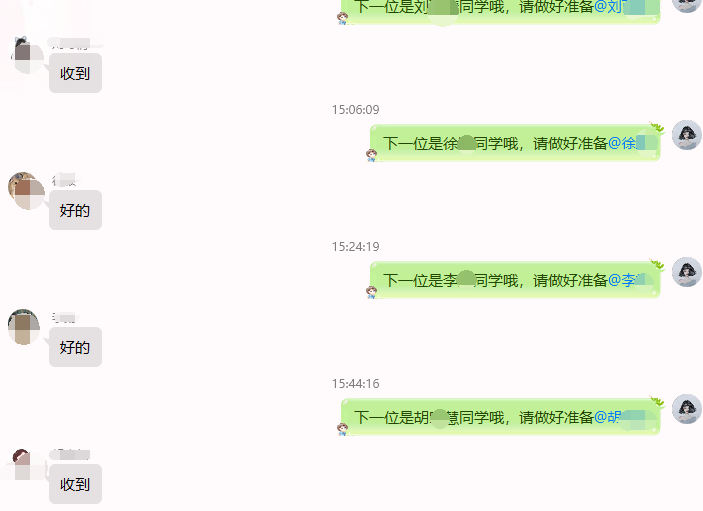703x511 pixels.
Task: Open the sender avatar beside the 15:44:16 message
Action: pos(686,409)
